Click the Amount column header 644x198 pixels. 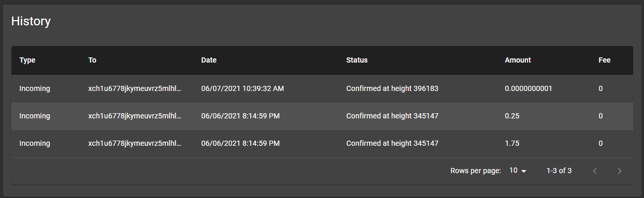pyautogui.click(x=518, y=60)
